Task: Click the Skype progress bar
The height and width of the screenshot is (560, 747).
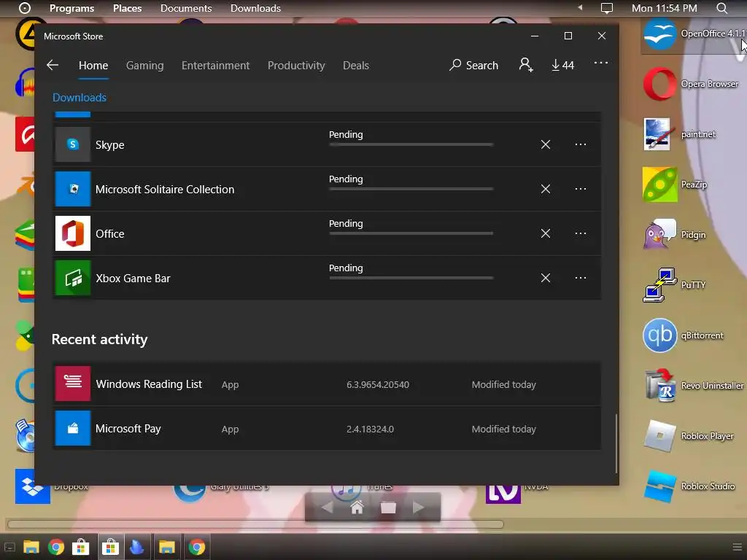Action: click(x=411, y=144)
